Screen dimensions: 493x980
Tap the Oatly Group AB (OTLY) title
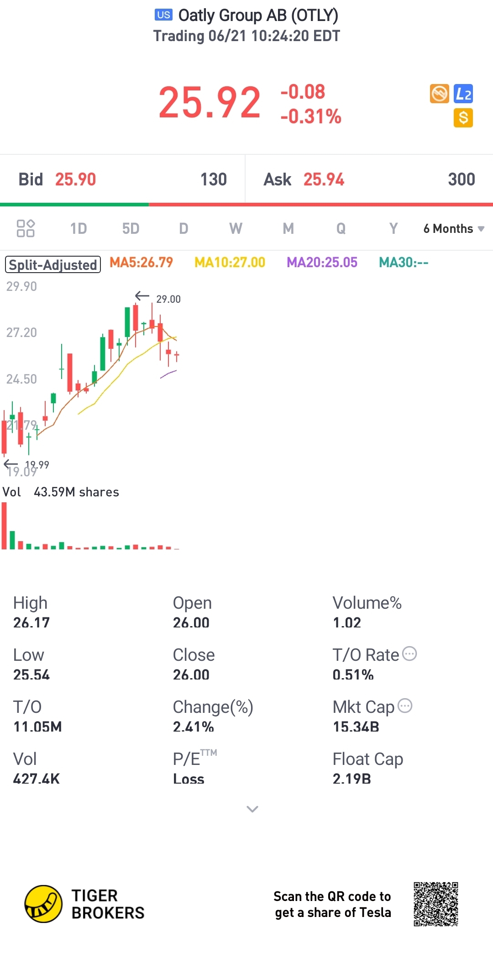(x=258, y=15)
